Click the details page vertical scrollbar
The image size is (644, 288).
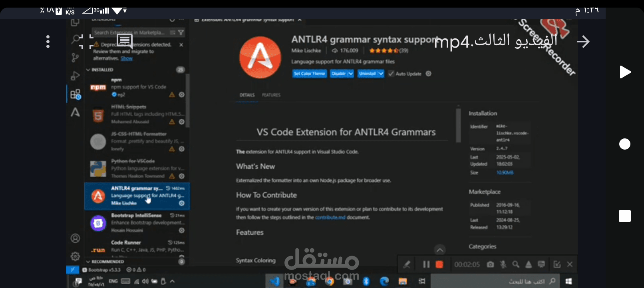tap(458, 125)
